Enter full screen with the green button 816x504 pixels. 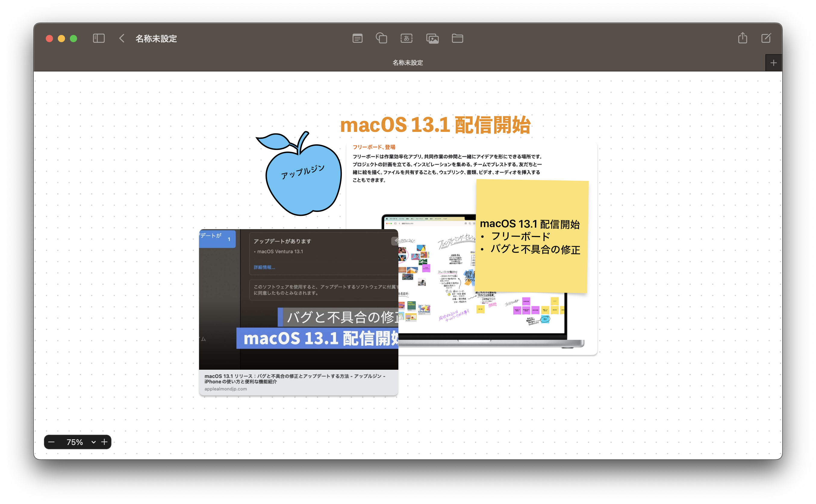tap(73, 39)
